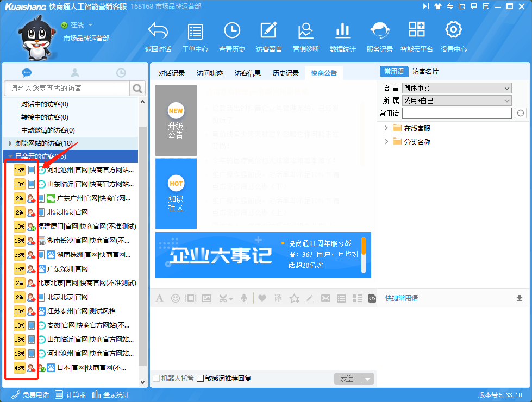The width and height of the screenshot is (532, 402).
Task: Switch to the 快商公告 tab
Action: [324, 73]
